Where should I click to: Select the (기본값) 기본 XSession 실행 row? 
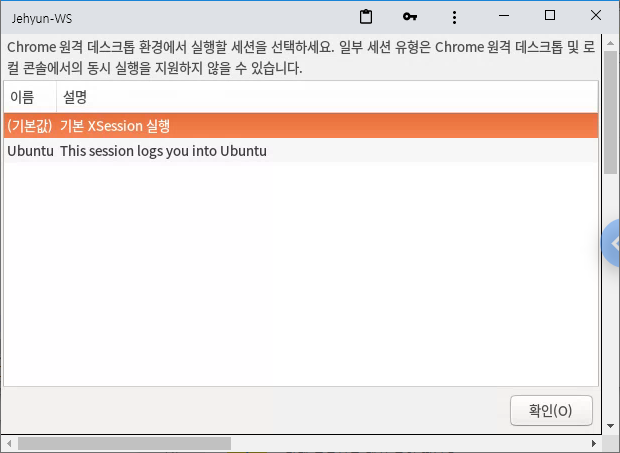[301, 126]
